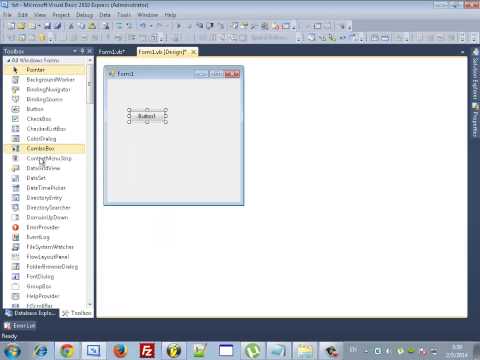Viewport: 480px width, 360px height.
Task: Select the DirectoryEntry toolbox item
Action: click(x=45, y=198)
